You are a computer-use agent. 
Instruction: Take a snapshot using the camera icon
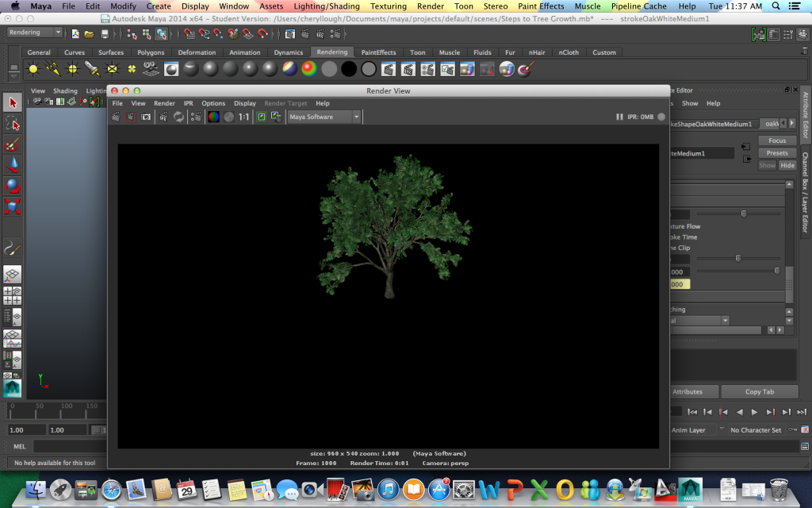[146, 116]
